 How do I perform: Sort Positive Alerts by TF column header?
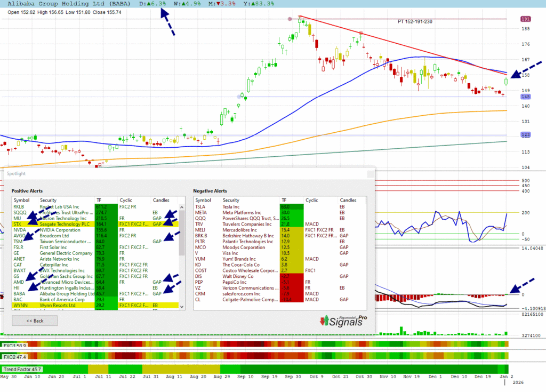pyautogui.click(x=99, y=200)
